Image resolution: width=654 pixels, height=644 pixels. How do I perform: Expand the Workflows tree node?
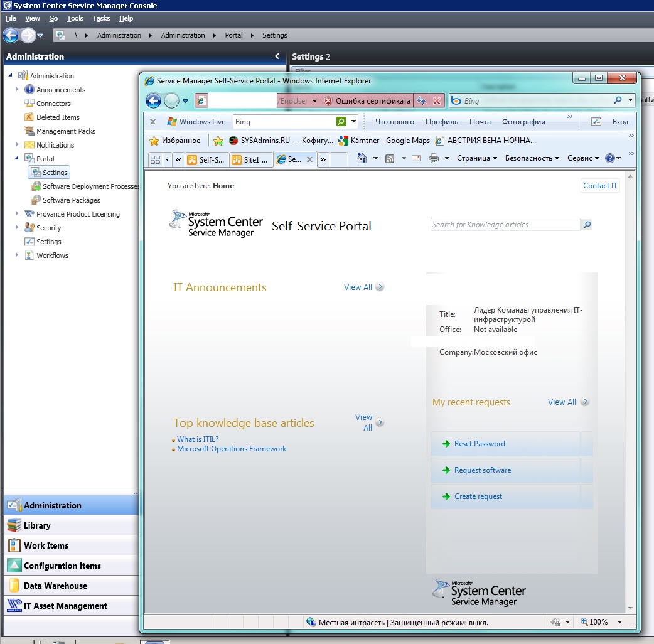click(x=17, y=254)
